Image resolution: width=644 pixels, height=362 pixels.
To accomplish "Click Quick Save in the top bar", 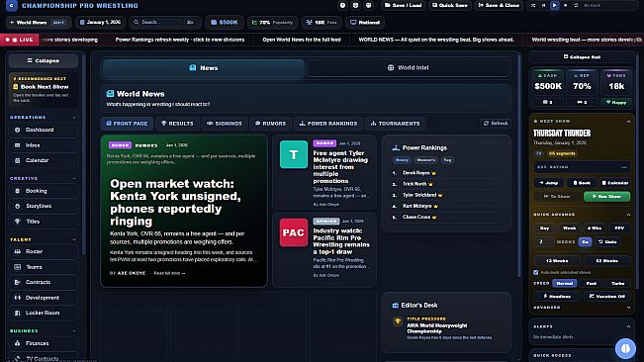I will [x=450, y=5].
